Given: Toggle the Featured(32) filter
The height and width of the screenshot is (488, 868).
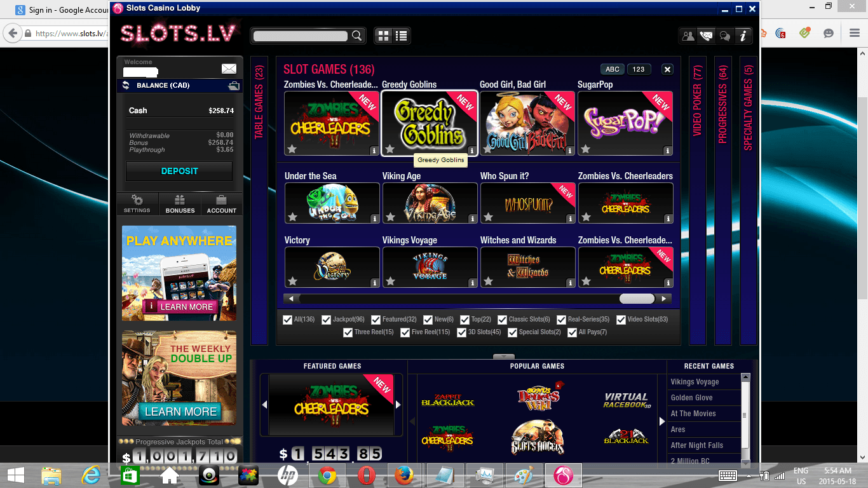Looking at the screenshot, I should (x=376, y=320).
